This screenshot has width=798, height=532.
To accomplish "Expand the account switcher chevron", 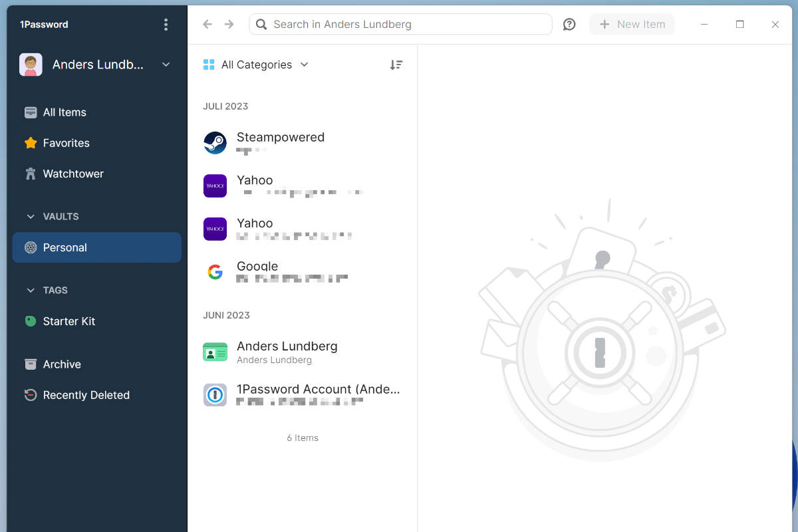I will 166,65.
